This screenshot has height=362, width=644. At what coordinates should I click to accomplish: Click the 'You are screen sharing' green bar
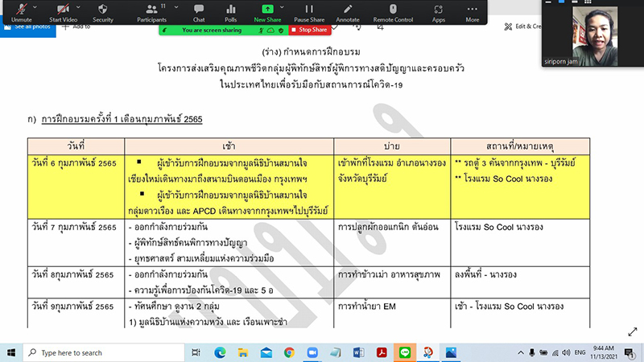(212, 30)
